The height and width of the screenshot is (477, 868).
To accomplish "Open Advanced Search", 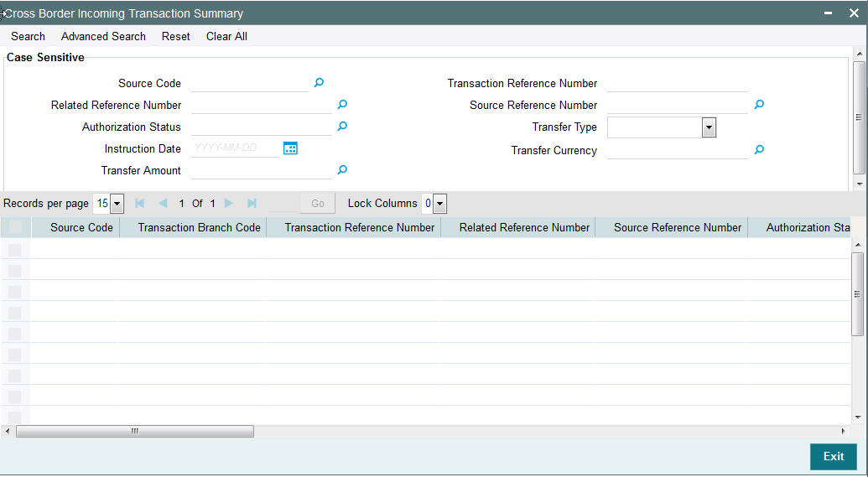I will coord(103,36).
